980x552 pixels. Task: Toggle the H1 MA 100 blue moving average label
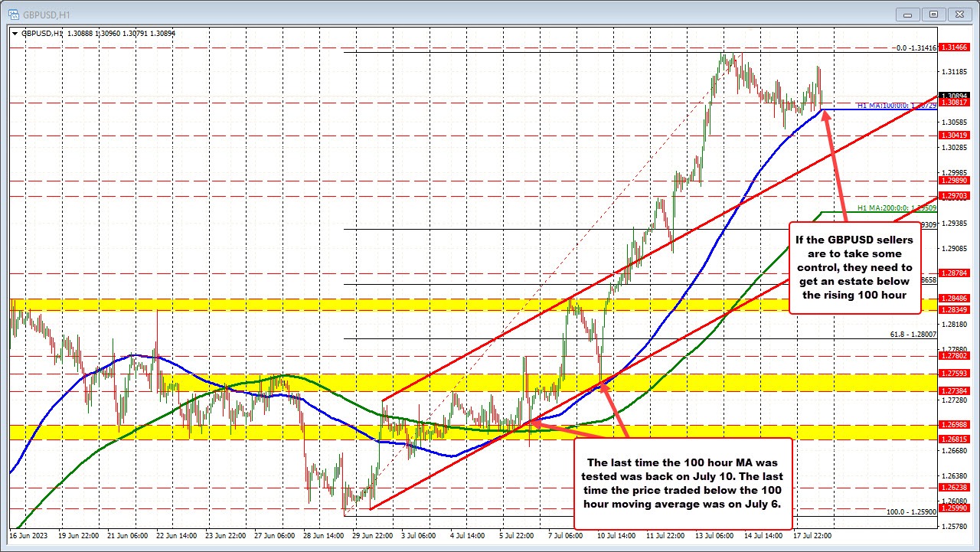(x=894, y=106)
